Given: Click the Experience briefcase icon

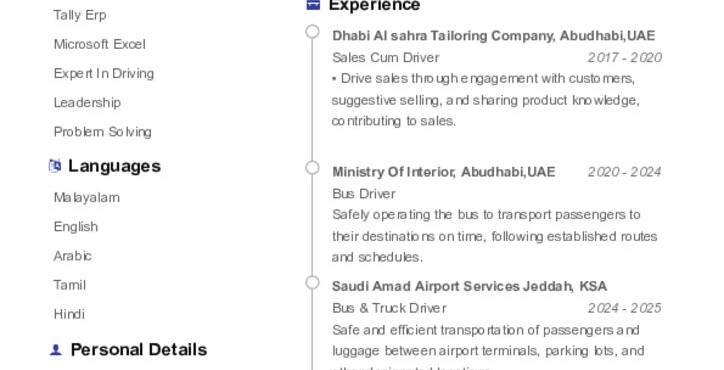Looking at the screenshot, I should pos(313,5).
